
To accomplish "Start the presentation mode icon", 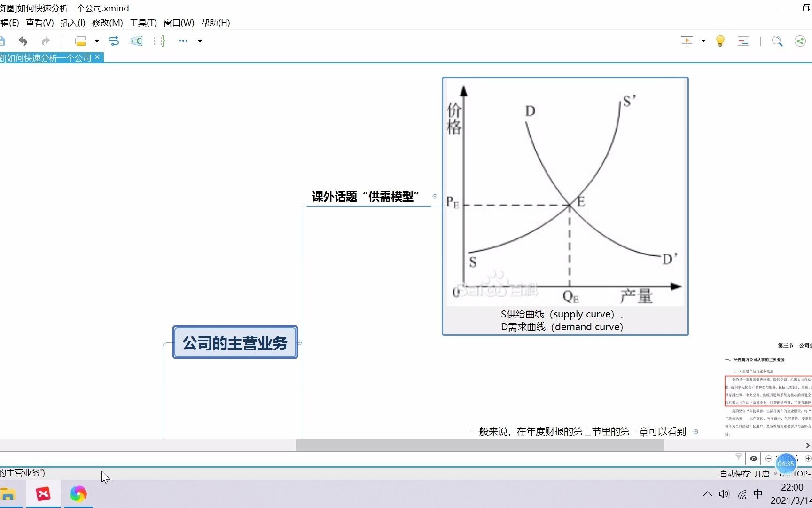I will (687, 41).
